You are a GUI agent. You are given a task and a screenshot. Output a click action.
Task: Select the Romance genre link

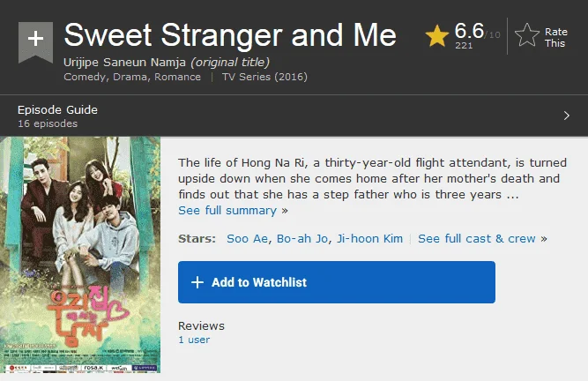(177, 77)
